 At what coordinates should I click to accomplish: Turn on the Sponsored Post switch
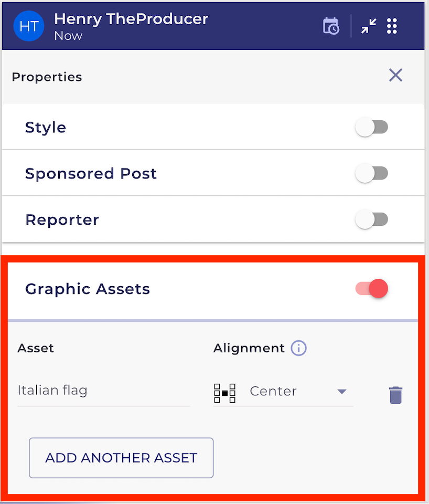pos(371,173)
